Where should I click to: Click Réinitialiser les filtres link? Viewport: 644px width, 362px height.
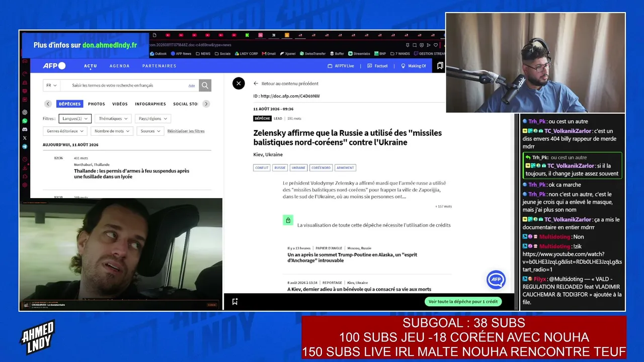tap(186, 131)
